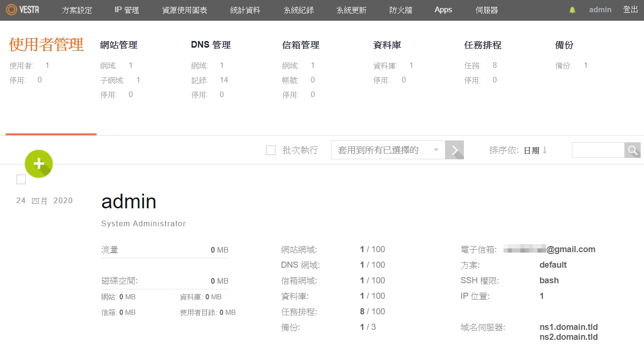The image size is (644, 353).
Task: Click into the search input field
Action: coord(598,150)
